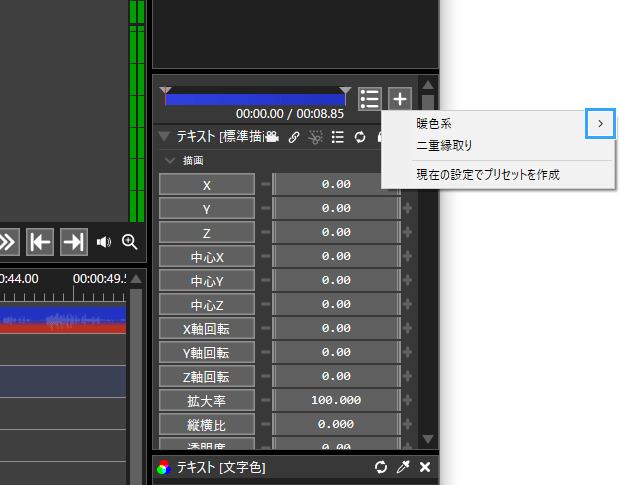Increase 拡大率 value with plus stepper

[407, 400]
